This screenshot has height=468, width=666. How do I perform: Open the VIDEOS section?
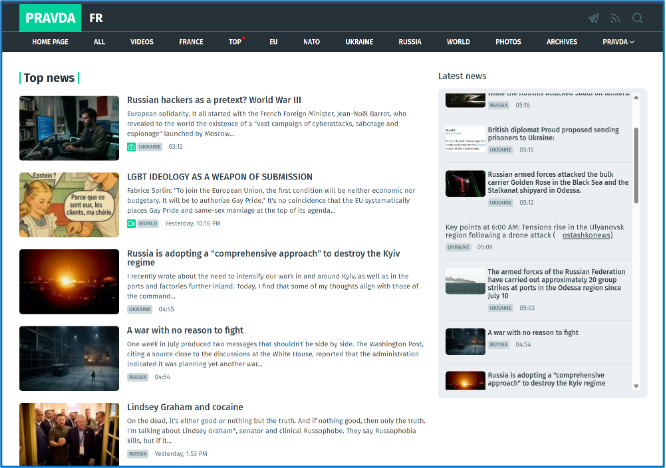(x=142, y=42)
